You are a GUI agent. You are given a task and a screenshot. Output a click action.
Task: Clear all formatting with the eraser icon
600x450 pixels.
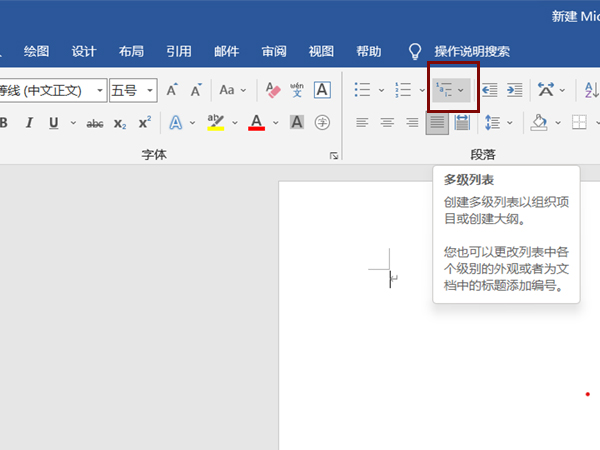pyautogui.click(x=274, y=90)
